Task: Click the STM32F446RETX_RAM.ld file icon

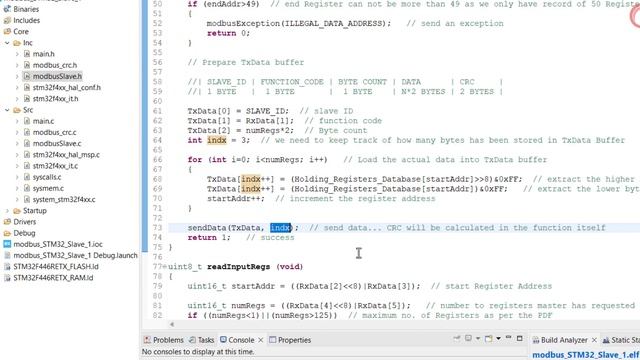Action: [x=7, y=278]
